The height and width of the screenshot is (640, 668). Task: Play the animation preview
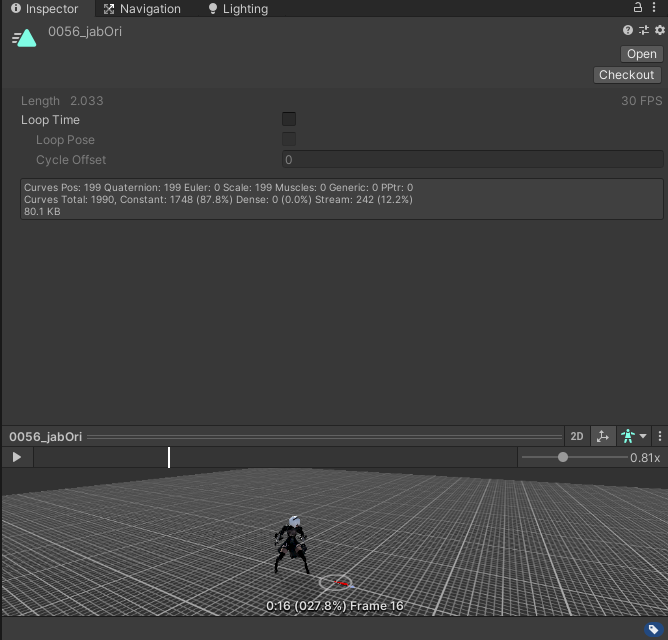click(17, 457)
